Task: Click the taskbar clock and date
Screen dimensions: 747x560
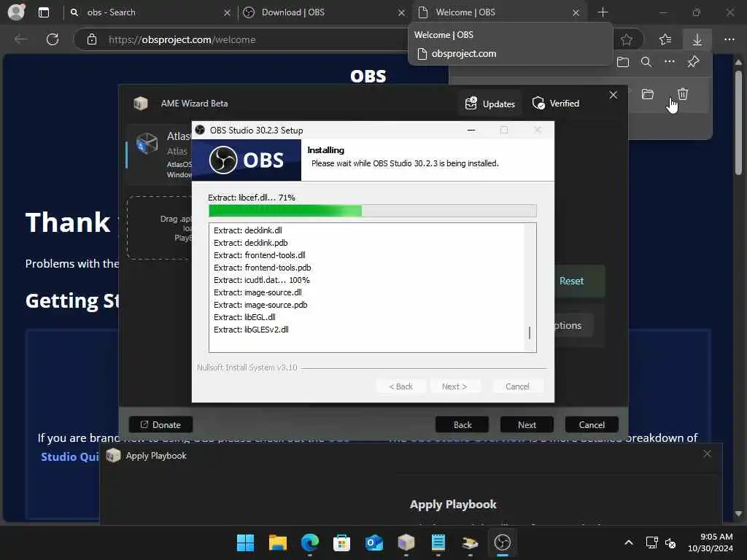Action: [x=711, y=542]
